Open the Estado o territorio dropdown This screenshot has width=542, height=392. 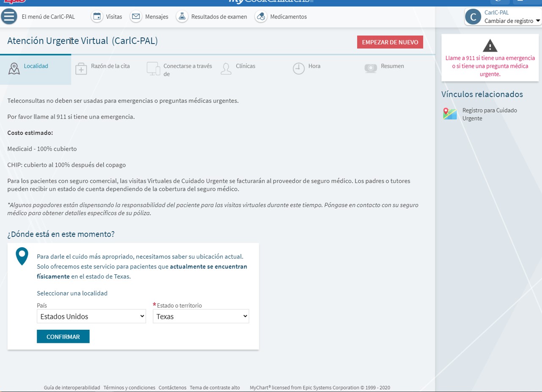coord(201,316)
